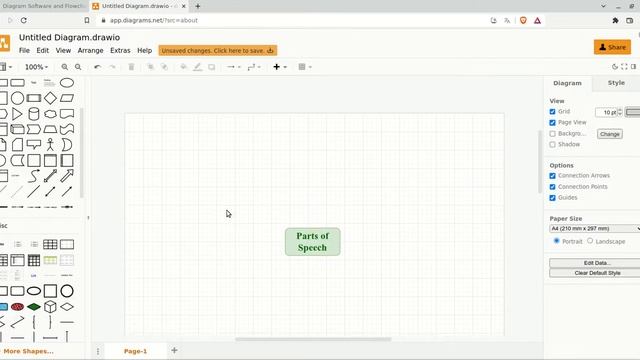Click Unsaved changes save banner

[218, 51]
